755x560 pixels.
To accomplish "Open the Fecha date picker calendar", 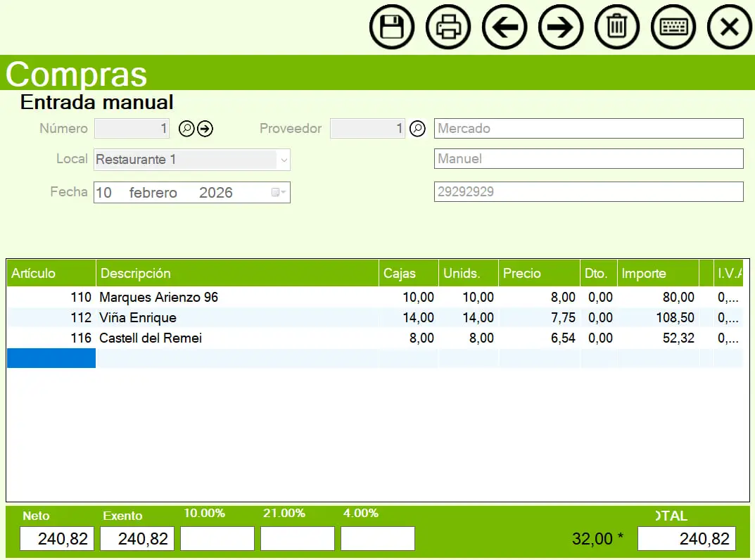I will (279, 192).
